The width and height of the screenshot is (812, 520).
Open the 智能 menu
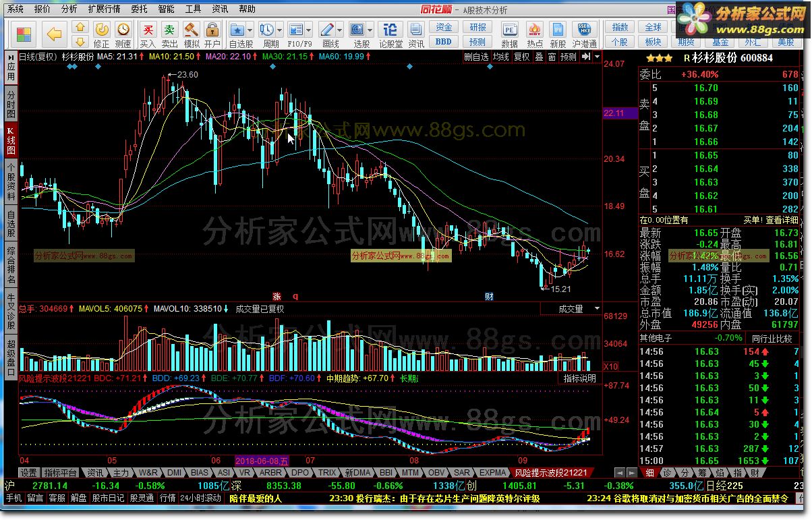coord(166,9)
